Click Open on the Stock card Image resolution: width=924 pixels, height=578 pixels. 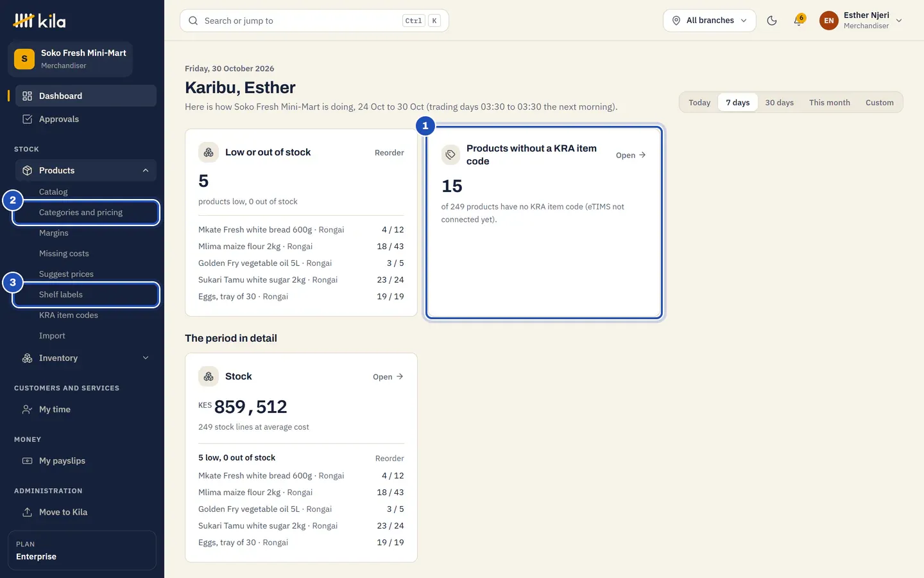tap(388, 377)
